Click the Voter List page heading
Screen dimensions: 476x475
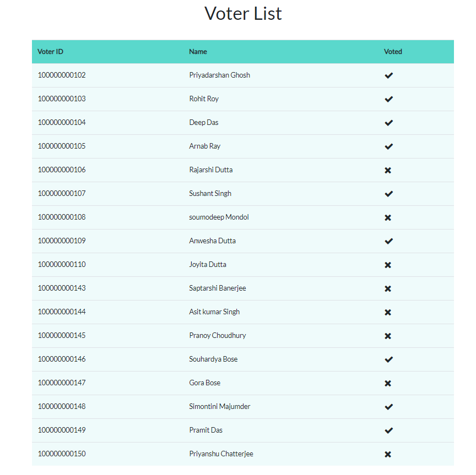coord(243,13)
